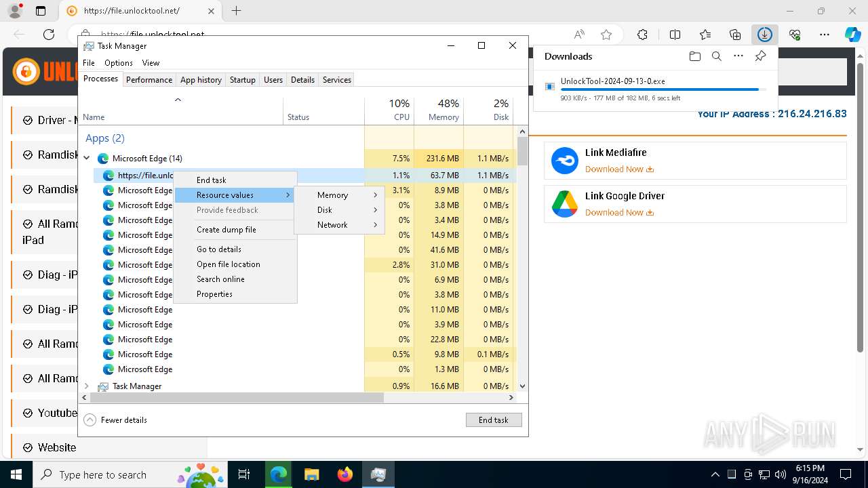The image size is (868, 488).
Task: Switch to the Services tab
Action: [x=337, y=80]
